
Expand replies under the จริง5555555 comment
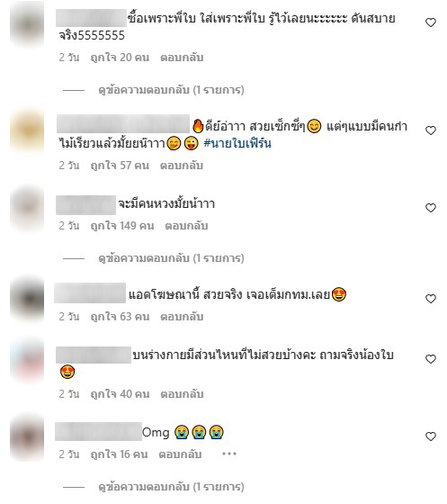click(171, 90)
